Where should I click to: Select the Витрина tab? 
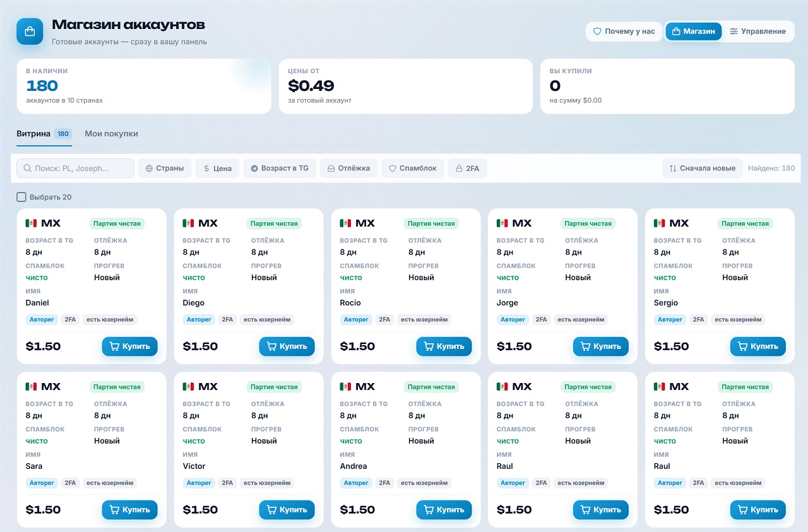pyautogui.click(x=44, y=134)
